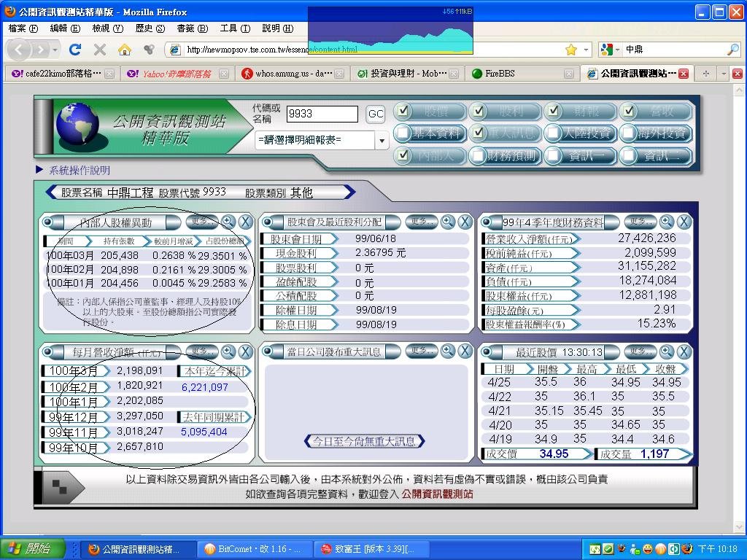747x560 pixels.
Task: Click 更多 in the 99年4季年度財務資料 panel
Action: point(639,222)
